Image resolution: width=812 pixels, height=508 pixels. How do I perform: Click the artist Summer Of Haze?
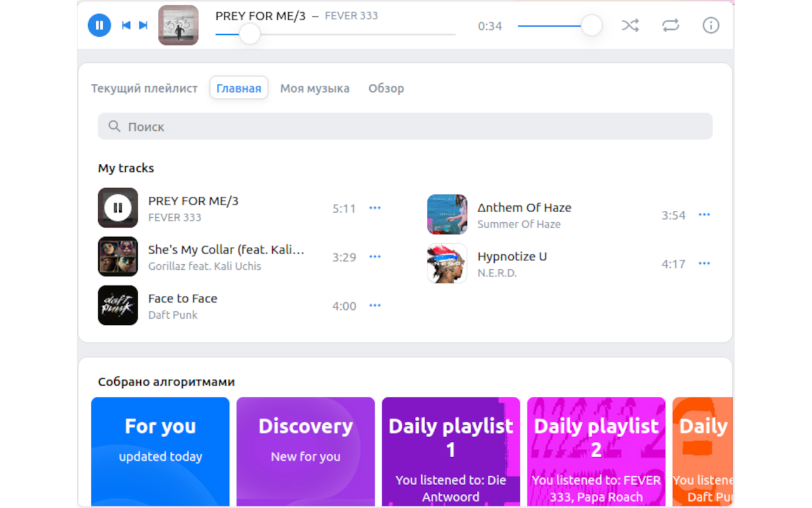point(519,224)
